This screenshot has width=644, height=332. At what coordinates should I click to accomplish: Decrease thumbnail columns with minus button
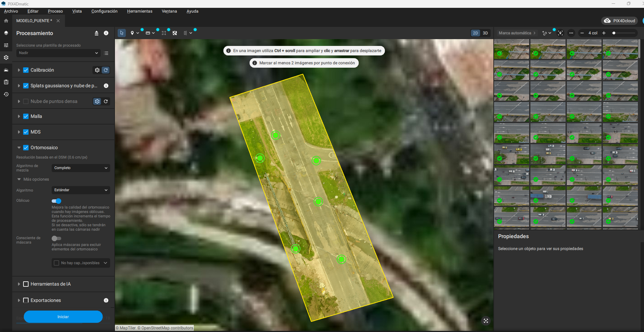click(582, 33)
